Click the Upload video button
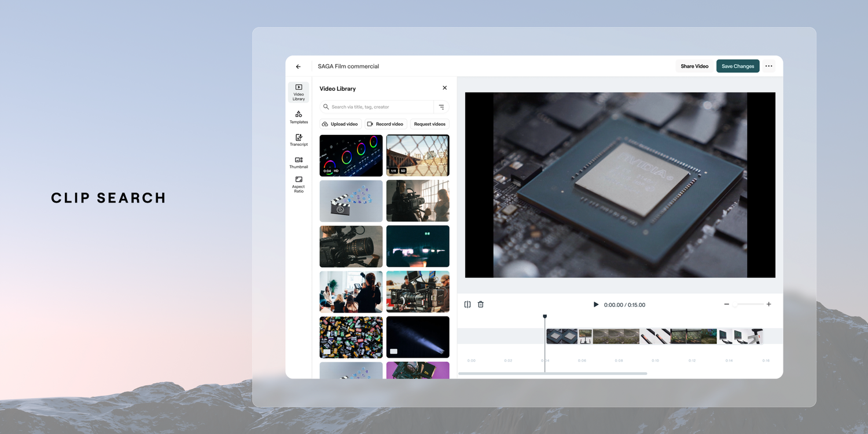This screenshot has width=868, height=434. click(340, 124)
